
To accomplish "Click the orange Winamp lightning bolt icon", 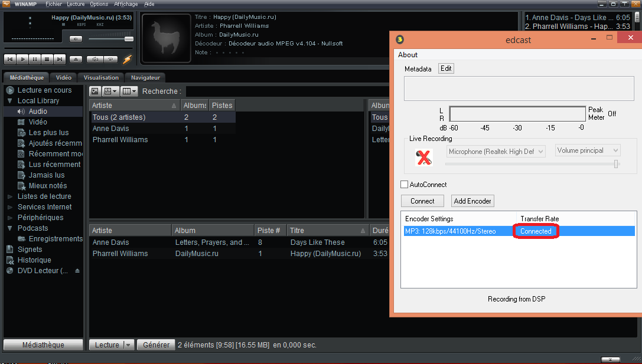I will pos(128,59).
